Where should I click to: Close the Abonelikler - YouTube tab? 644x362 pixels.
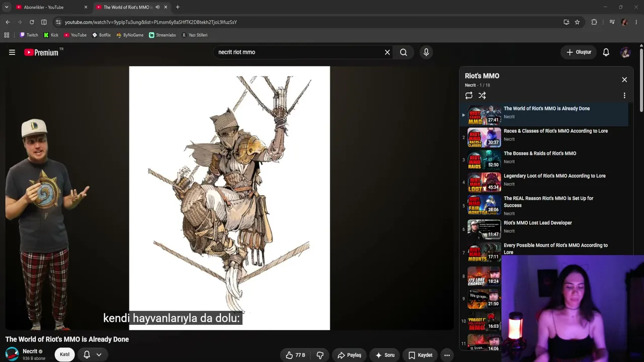click(x=86, y=7)
